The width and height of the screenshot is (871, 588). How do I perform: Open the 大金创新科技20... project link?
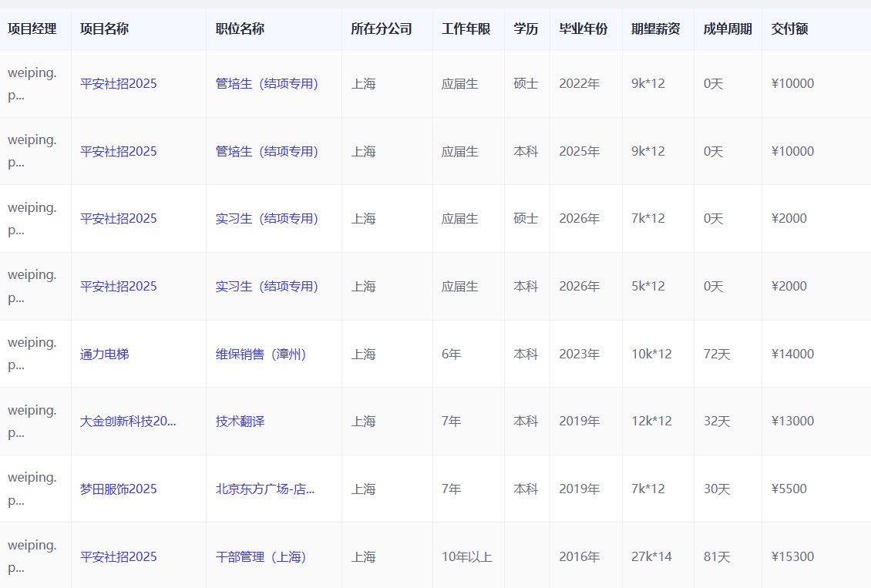point(128,422)
